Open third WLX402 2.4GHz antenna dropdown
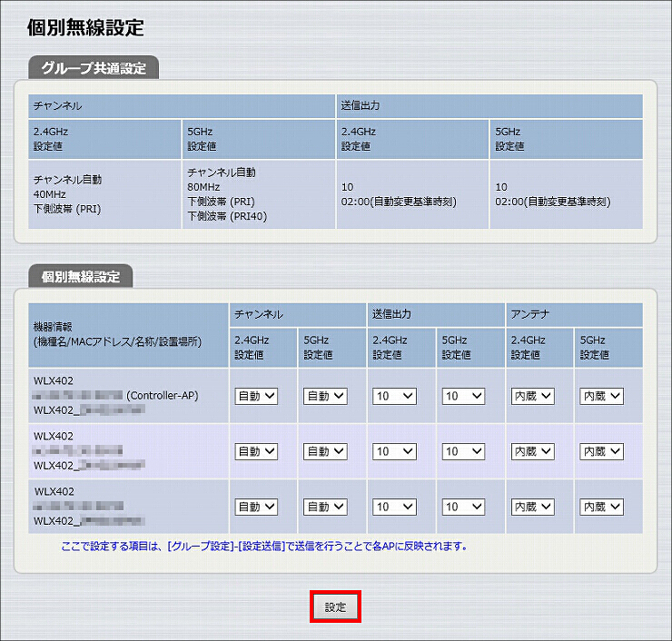 (533, 507)
